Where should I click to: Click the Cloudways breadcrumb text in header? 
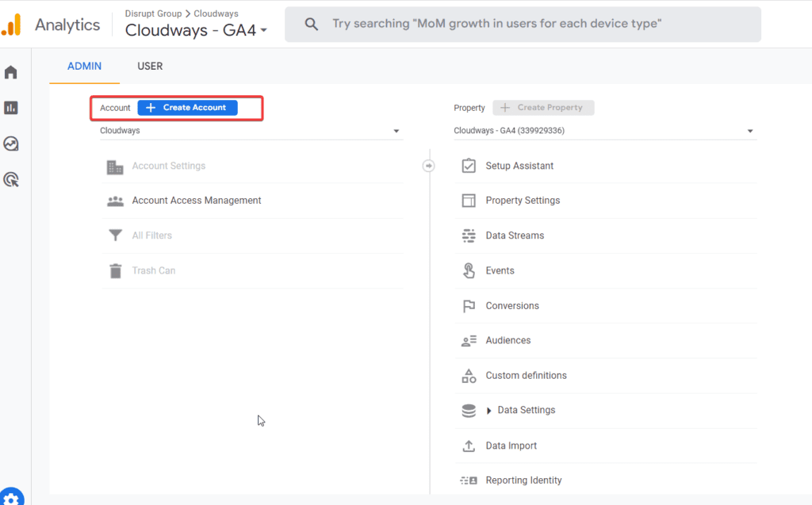click(216, 13)
